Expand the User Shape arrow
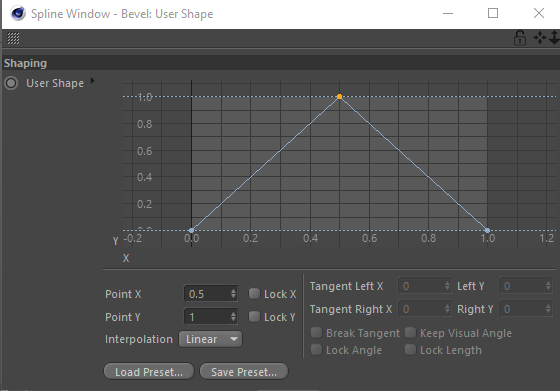 [x=92, y=80]
